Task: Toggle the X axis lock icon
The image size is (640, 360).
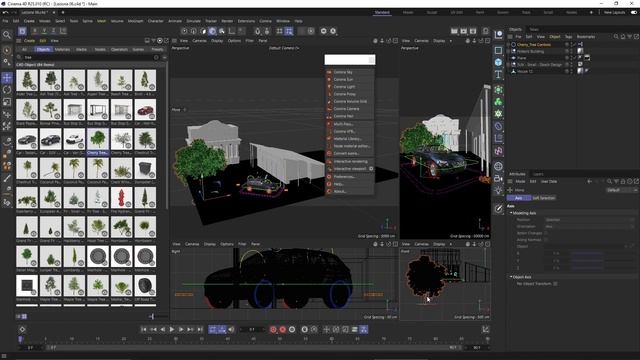Action: 35,31
